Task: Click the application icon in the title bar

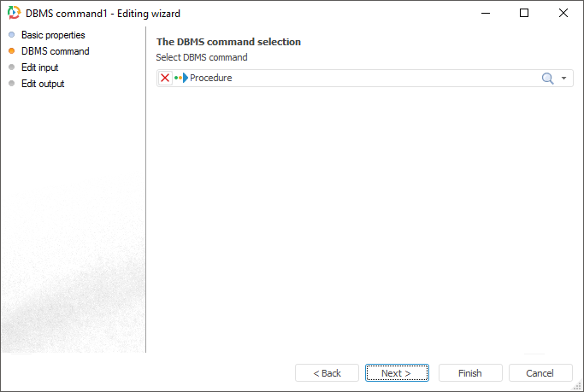Action: [15, 14]
